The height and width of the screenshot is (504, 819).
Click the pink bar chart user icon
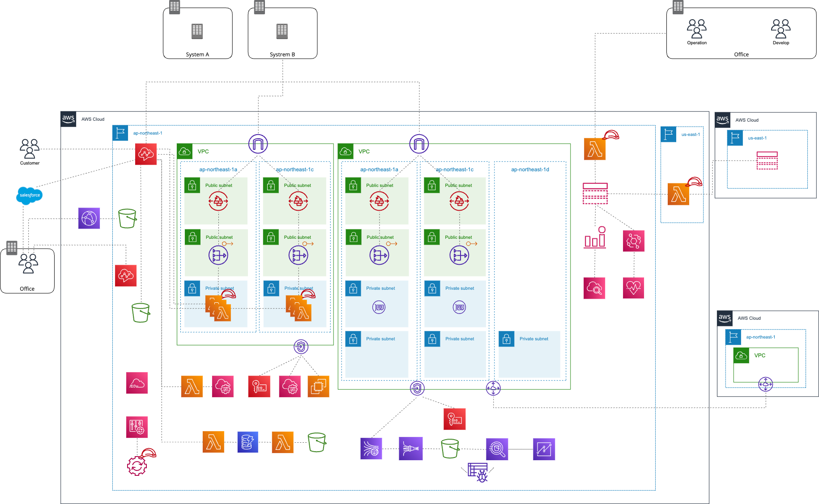point(595,238)
